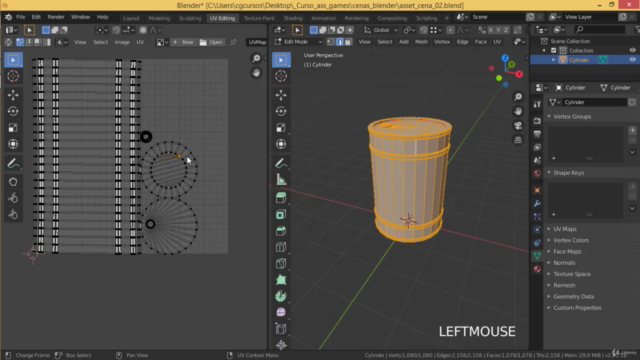Switch to the Modeling workspace tab
The width and height of the screenshot is (640, 360).
(x=159, y=18)
